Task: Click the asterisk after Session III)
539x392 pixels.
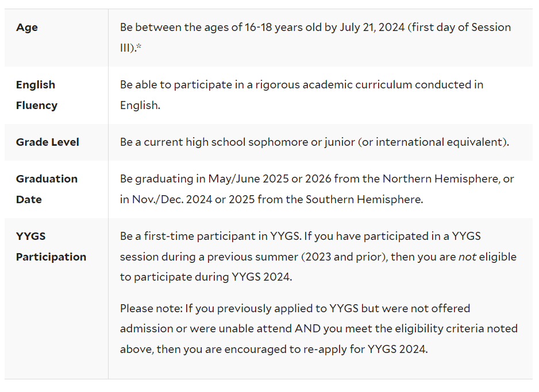Action: 139,46
